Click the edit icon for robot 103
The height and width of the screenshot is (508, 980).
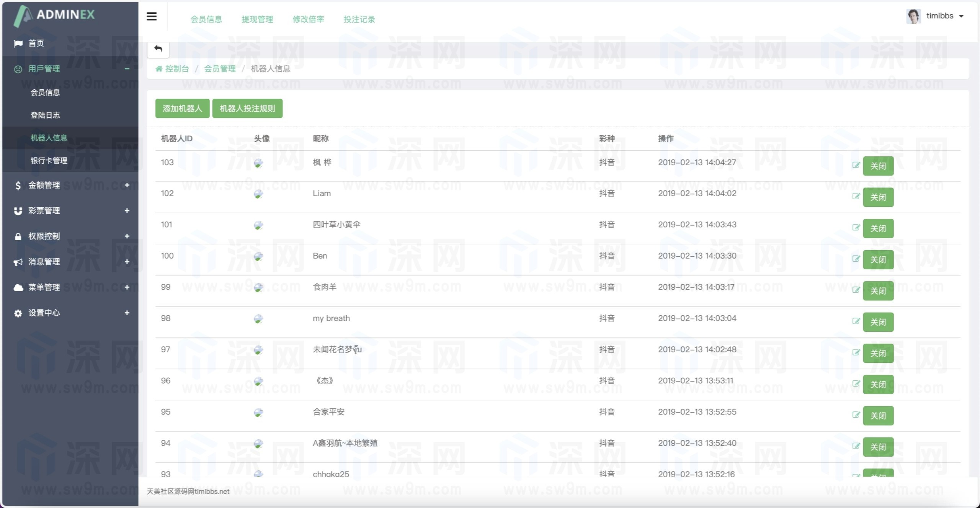pos(856,165)
